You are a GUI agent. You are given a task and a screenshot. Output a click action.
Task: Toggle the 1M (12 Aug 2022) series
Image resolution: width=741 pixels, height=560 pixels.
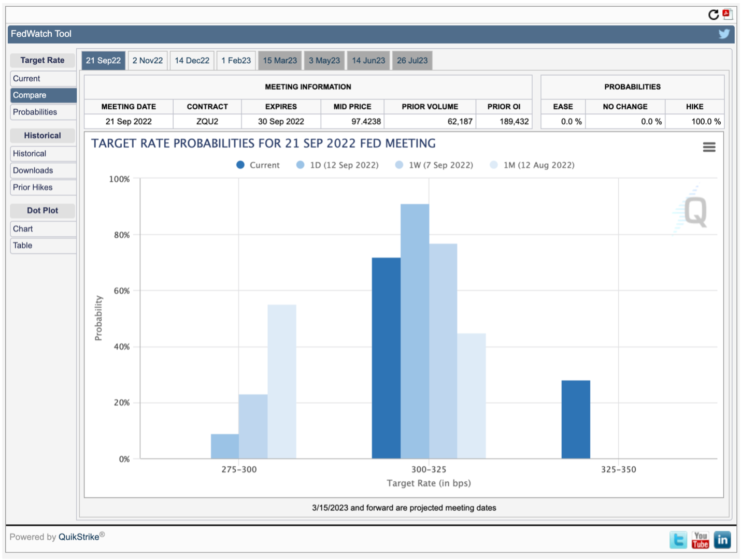[532, 165]
